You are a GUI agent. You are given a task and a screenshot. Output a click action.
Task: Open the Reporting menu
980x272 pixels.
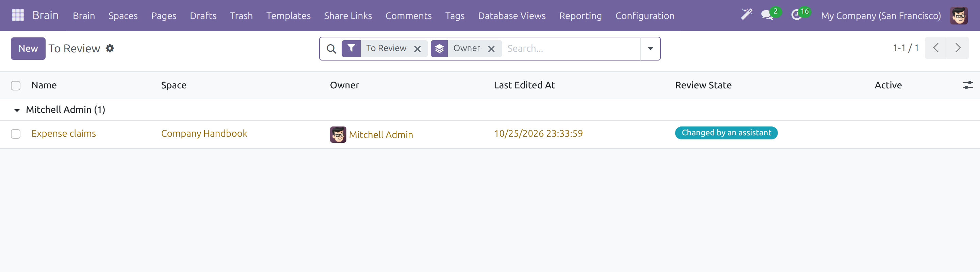[x=580, y=16]
